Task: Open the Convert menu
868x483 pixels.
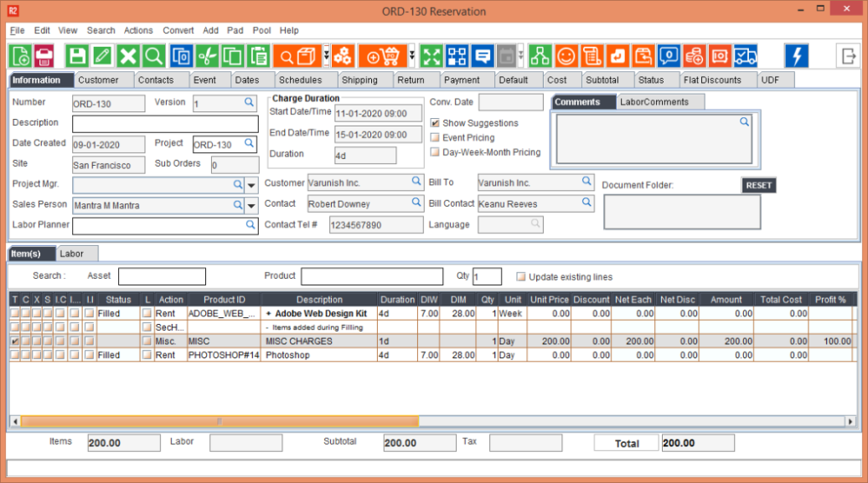Action: 178,30
